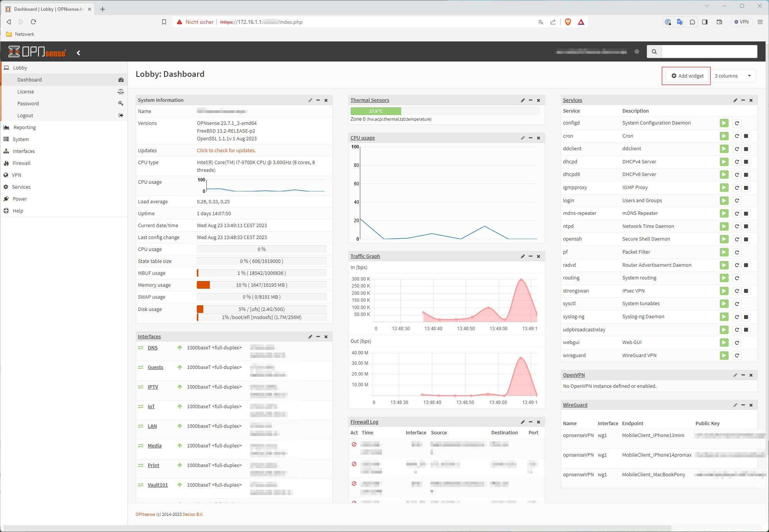Expand the Firewall menu

coord(64,163)
